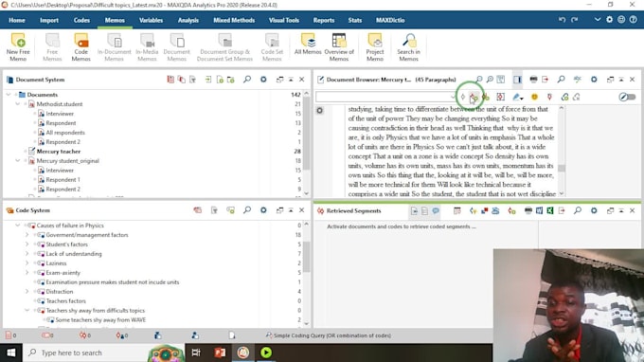Activate the Distraction code
The image size is (644, 362).
point(59,291)
